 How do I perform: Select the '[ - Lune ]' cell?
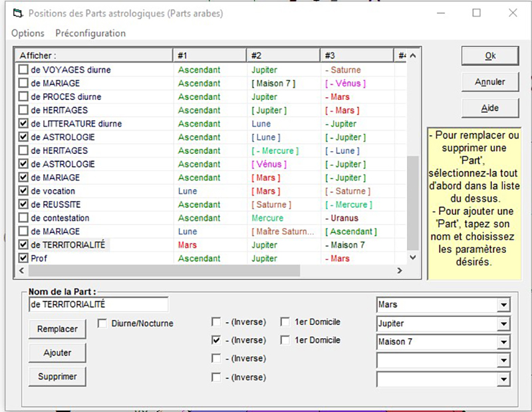342,151
